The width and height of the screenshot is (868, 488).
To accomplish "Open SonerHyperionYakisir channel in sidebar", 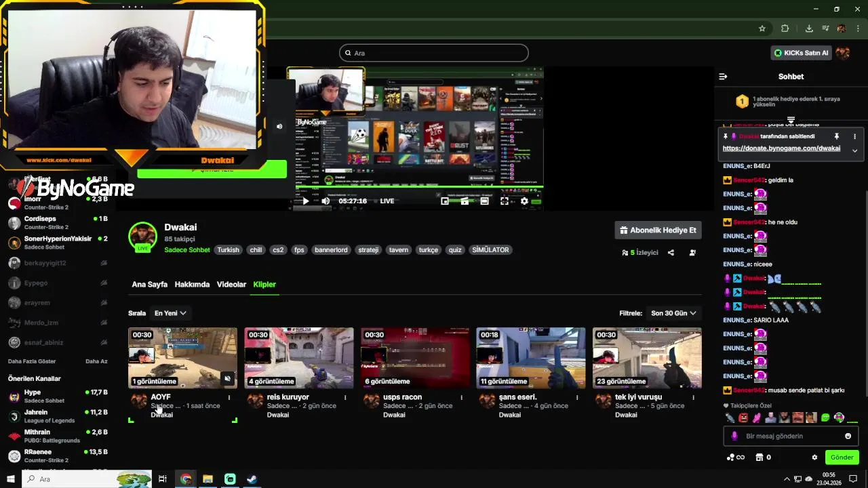I will 58,243.
